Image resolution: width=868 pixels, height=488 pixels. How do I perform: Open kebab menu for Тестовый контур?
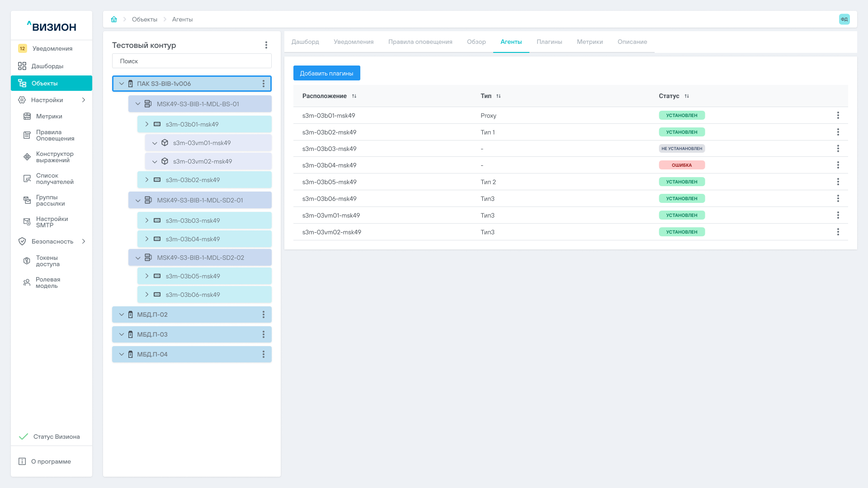click(x=266, y=45)
